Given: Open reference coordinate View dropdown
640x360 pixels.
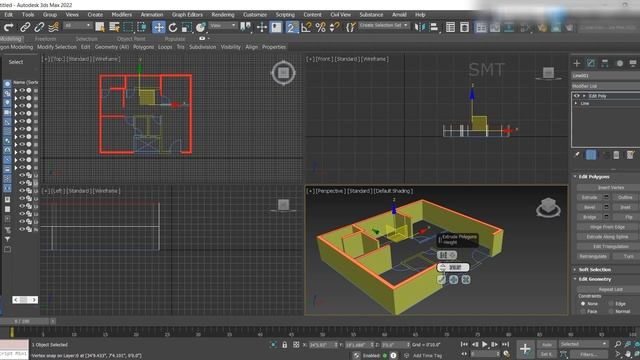Looking at the screenshot, I should [223, 26].
